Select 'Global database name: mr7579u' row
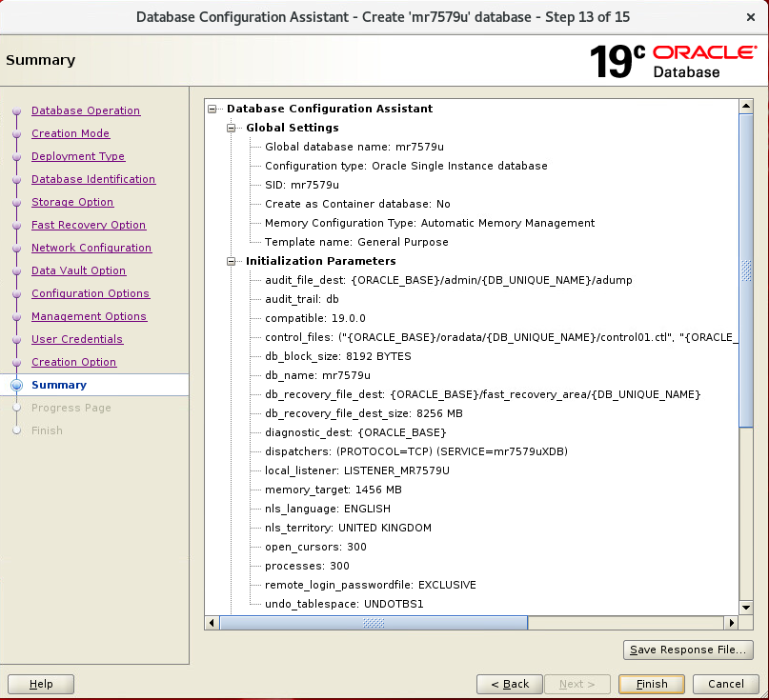This screenshot has width=769, height=700. 354,147
